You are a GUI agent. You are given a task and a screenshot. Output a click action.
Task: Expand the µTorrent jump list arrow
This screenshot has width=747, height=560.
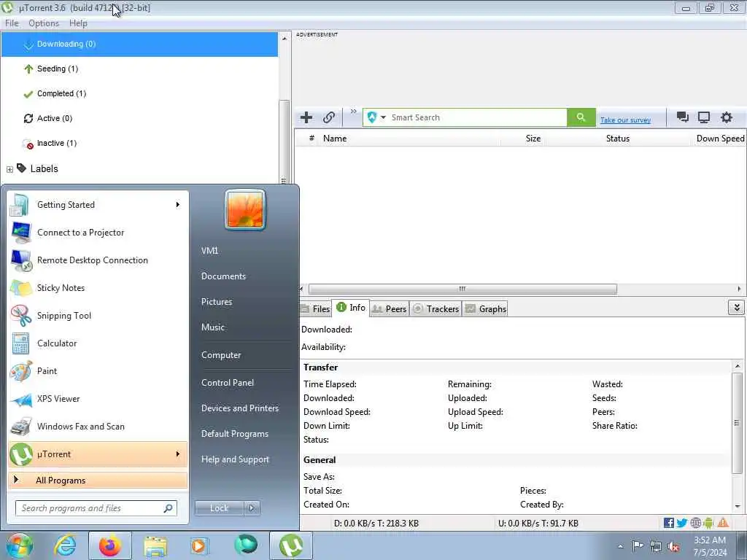click(178, 454)
